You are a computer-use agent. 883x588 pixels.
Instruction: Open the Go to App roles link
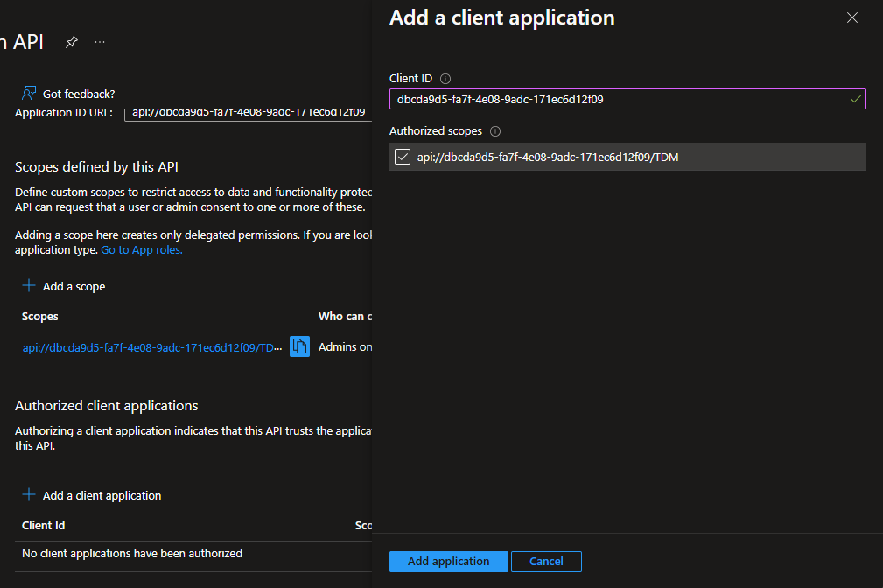pyautogui.click(x=142, y=250)
